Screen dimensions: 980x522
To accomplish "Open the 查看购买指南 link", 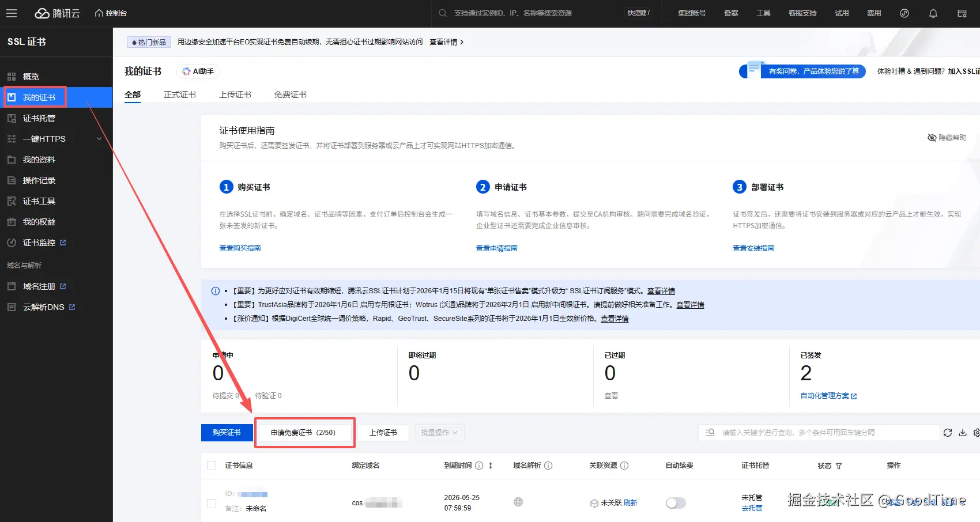I will click(x=240, y=248).
